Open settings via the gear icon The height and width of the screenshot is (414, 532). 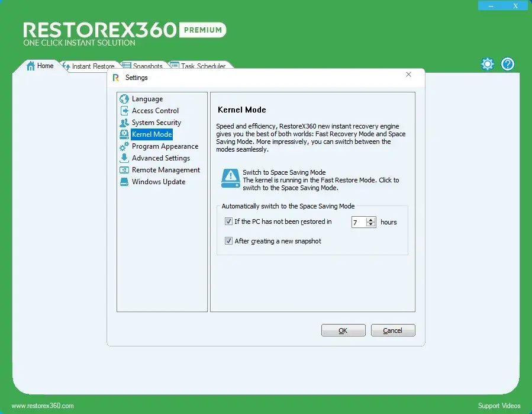pos(487,64)
